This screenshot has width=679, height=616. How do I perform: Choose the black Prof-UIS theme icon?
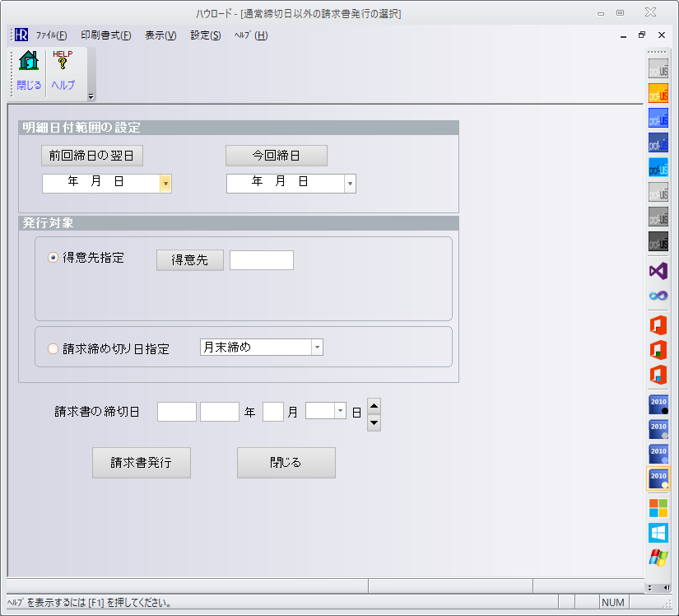point(658,241)
